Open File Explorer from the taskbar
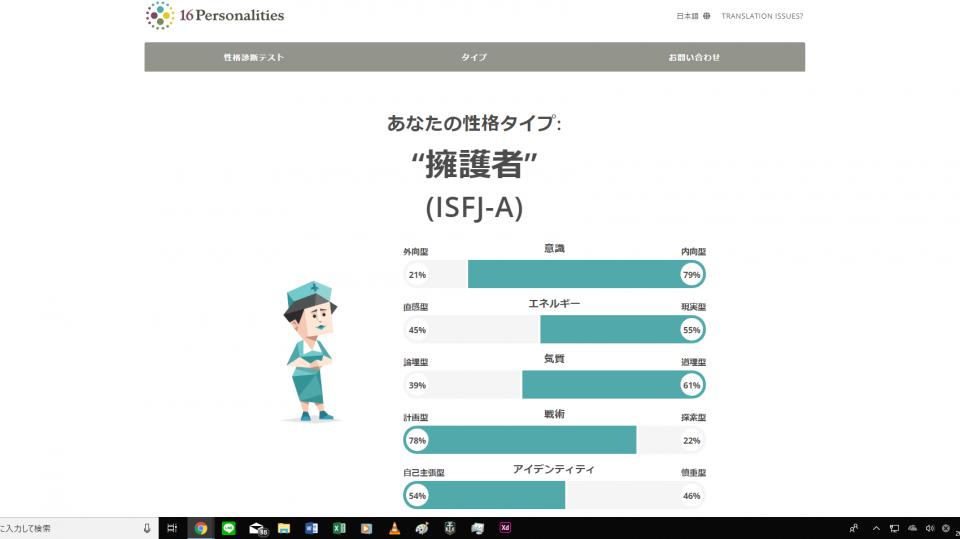 coord(283,528)
